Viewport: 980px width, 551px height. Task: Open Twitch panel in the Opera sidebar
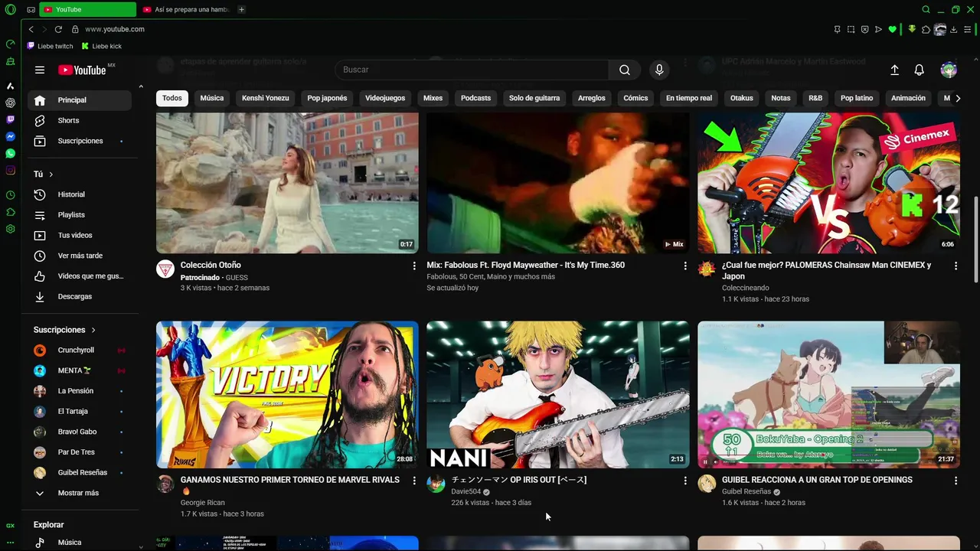coord(10,119)
